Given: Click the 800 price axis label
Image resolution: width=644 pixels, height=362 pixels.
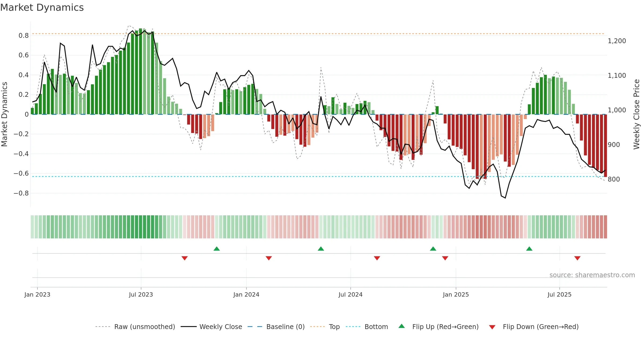Looking at the screenshot, I should pos(614,179).
